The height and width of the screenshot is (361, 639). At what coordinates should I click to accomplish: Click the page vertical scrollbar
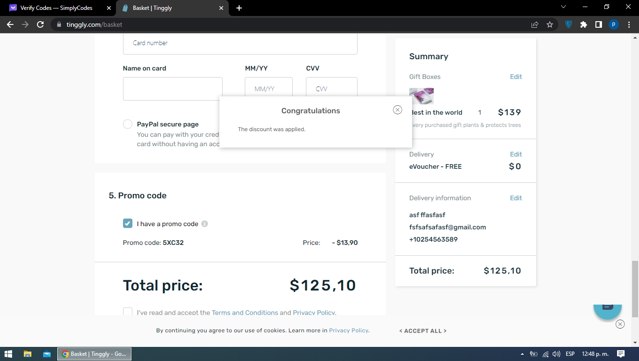coord(635,288)
